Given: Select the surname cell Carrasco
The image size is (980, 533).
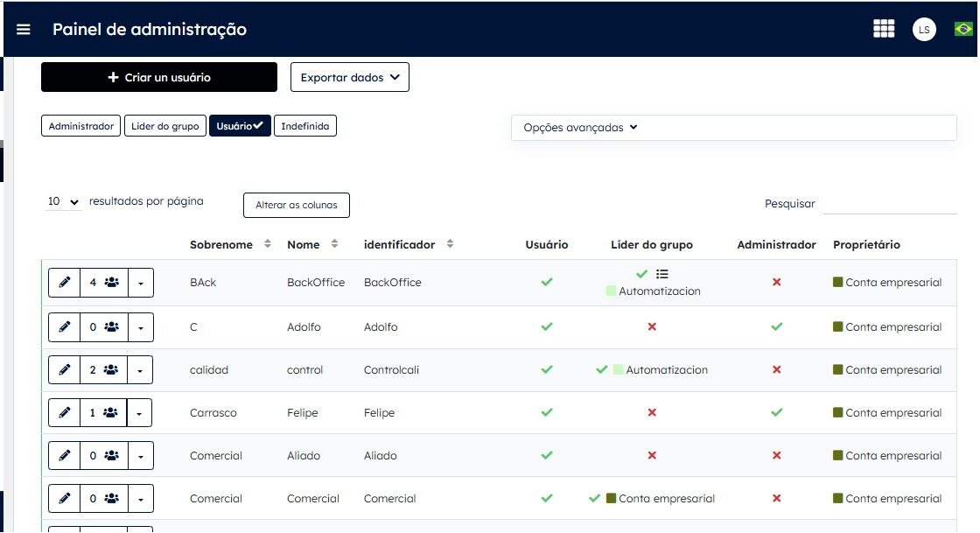Looking at the screenshot, I should [x=213, y=412].
